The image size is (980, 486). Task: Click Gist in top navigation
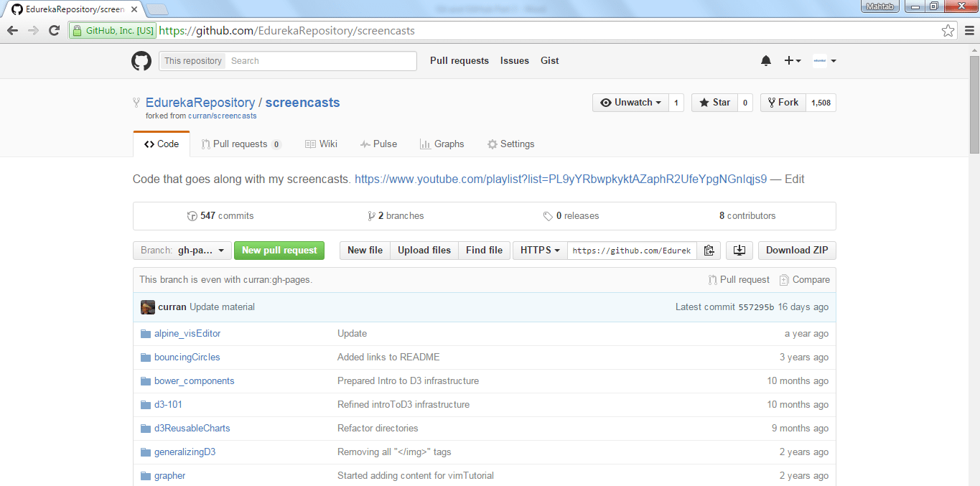[550, 61]
